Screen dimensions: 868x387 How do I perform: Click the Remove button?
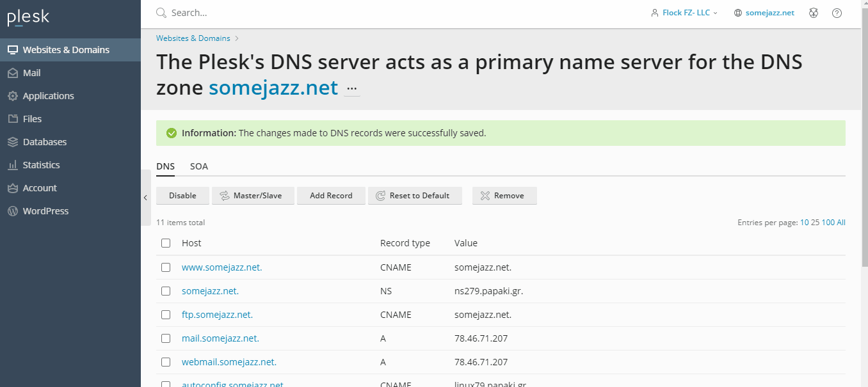tap(504, 196)
